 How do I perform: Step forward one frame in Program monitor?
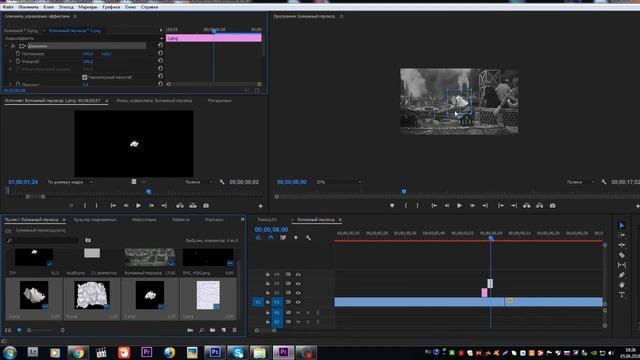(472, 206)
